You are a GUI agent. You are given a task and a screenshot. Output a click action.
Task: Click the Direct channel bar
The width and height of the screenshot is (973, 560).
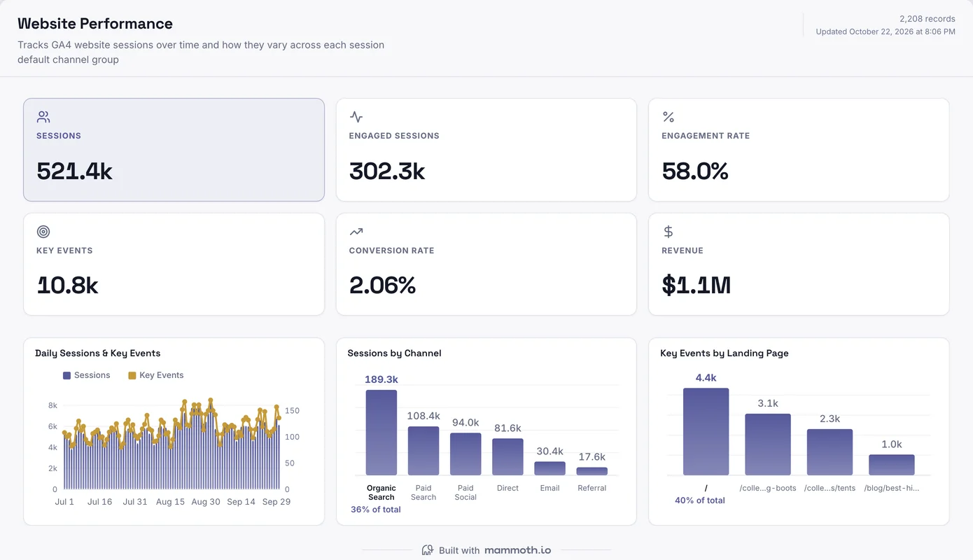tap(507, 457)
